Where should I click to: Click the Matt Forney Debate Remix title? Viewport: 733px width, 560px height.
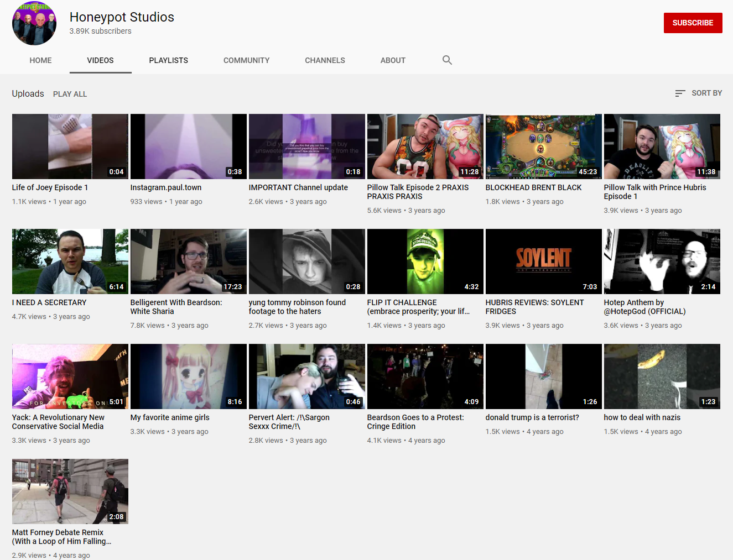(x=62, y=537)
